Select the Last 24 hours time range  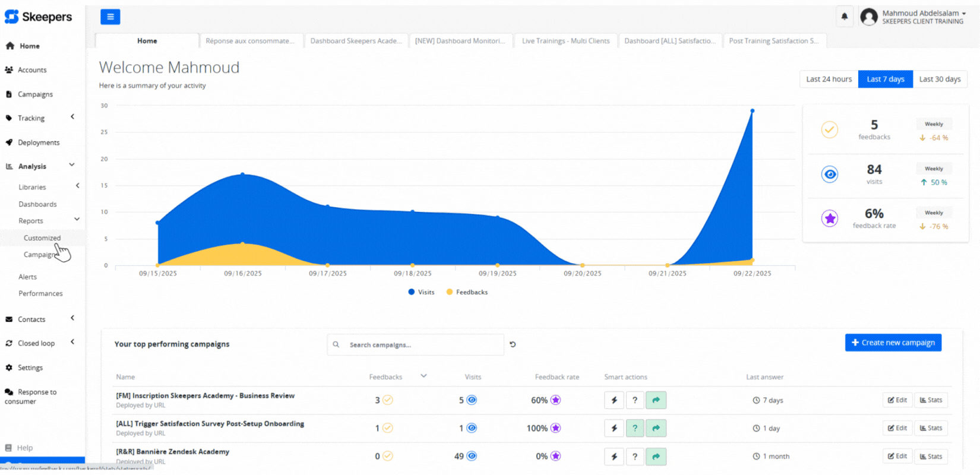click(829, 79)
